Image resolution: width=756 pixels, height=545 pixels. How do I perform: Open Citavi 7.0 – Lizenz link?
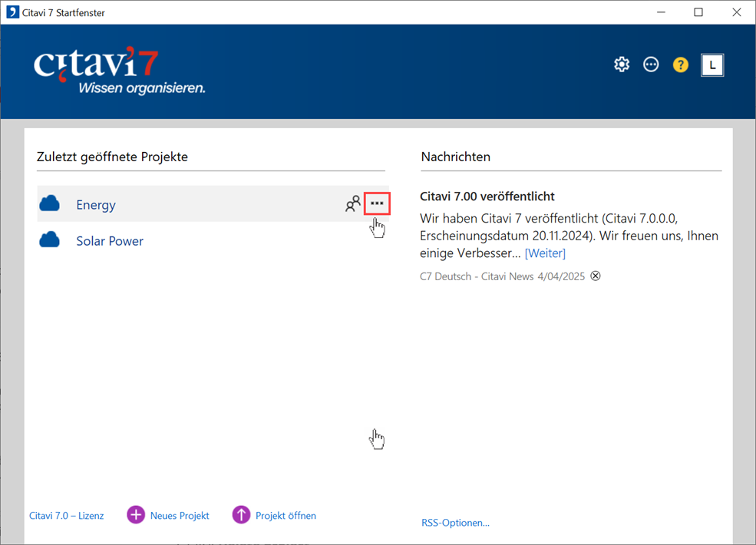click(x=67, y=516)
